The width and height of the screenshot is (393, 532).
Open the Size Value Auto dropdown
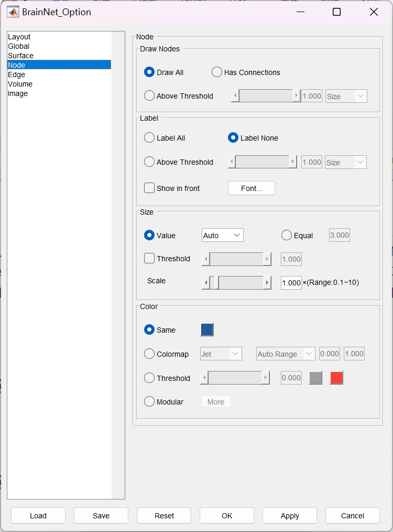click(223, 236)
